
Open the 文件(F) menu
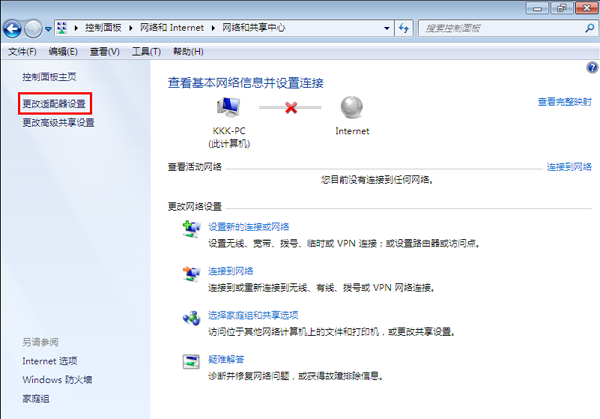click(x=22, y=51)
